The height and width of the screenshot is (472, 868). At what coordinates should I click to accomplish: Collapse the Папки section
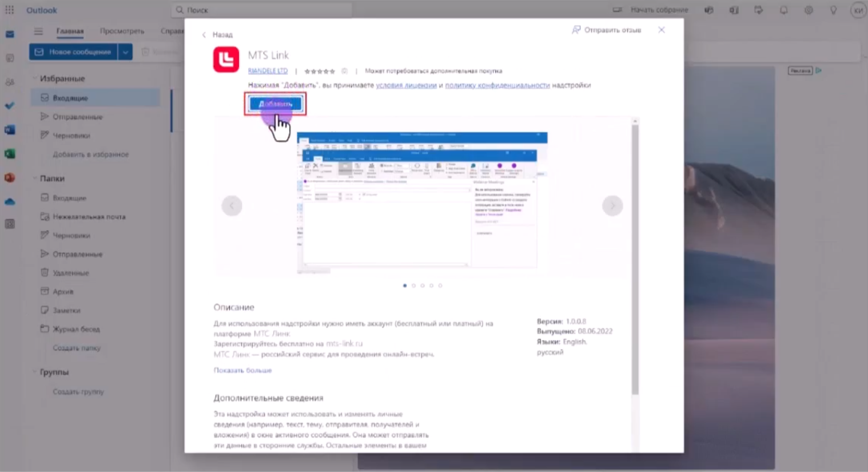pos(35,179)
